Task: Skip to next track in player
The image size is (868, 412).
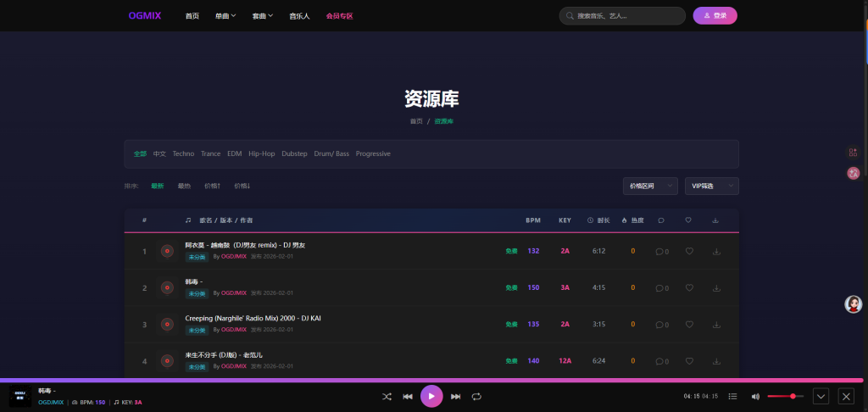Action: point(455,397)
